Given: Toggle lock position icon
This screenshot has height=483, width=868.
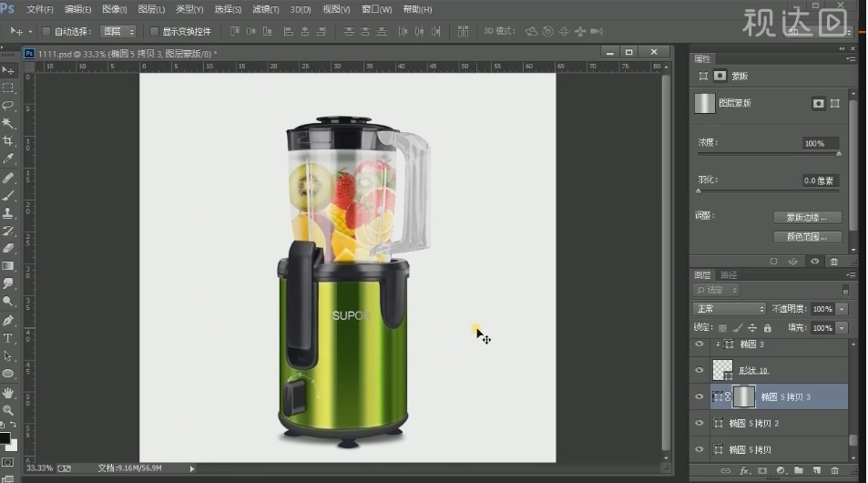Looking at the screenshot, I should click(752, 328).
